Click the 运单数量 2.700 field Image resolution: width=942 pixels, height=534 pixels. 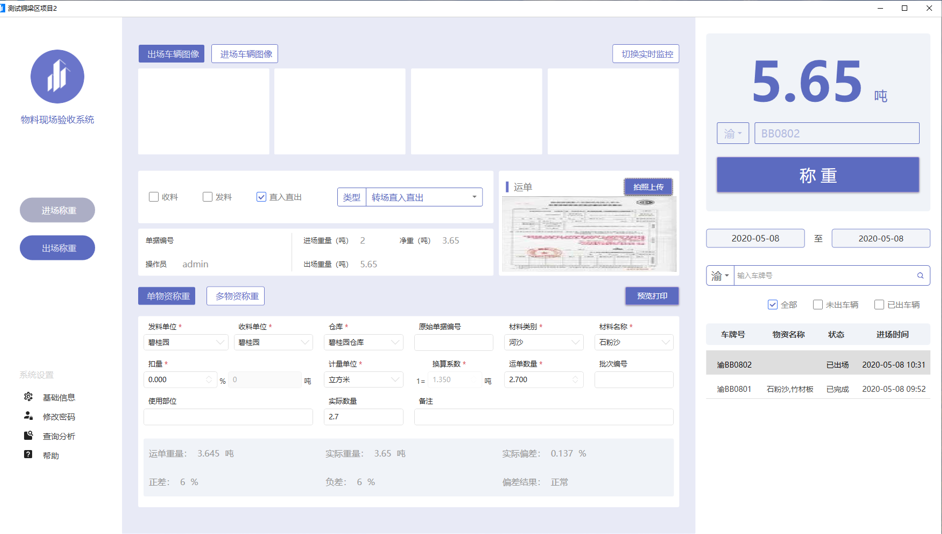click(x=544, y=380)
